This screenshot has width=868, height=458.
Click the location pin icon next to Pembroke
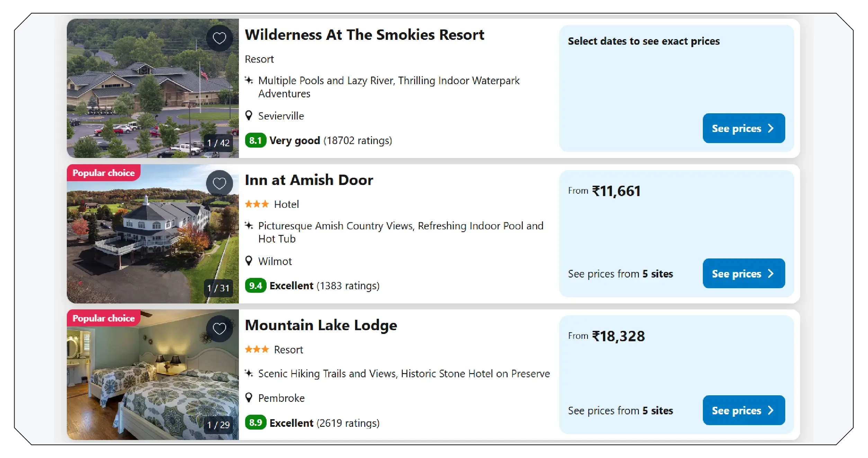click(249, 398)
